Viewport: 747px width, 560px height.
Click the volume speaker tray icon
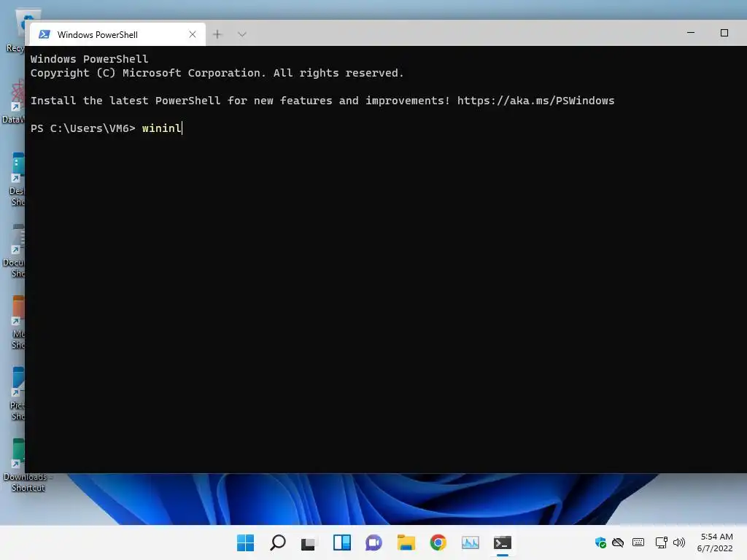click(x=679, y=542)
